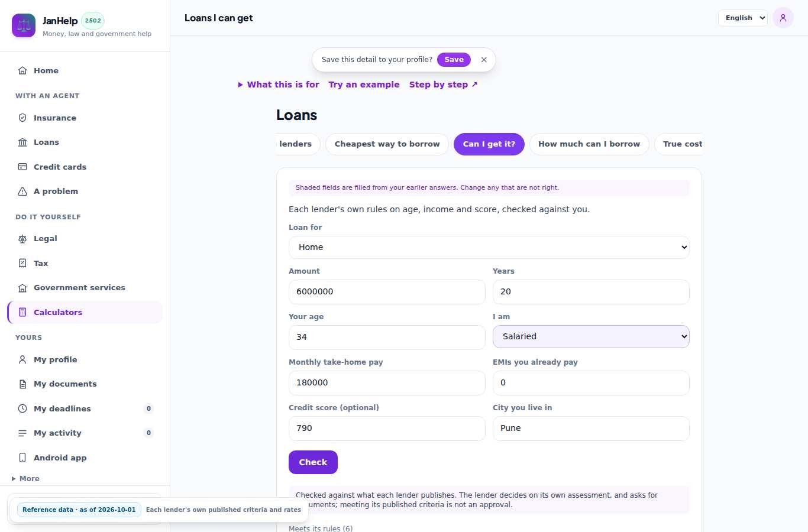Click the Save button in profile prompt
This screenshot has height=532, width=808.
point(454,60)
